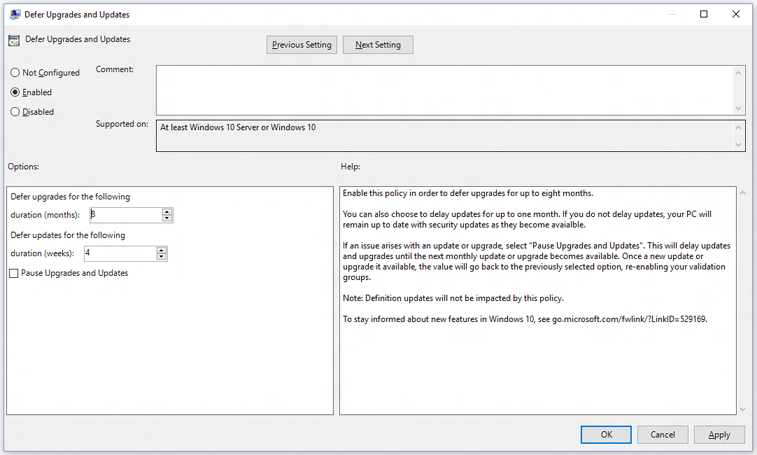Image resolution: width=757 pixels, height=455 pixels.
Task: Set the policy to Disabled
Action: [15, 112]
